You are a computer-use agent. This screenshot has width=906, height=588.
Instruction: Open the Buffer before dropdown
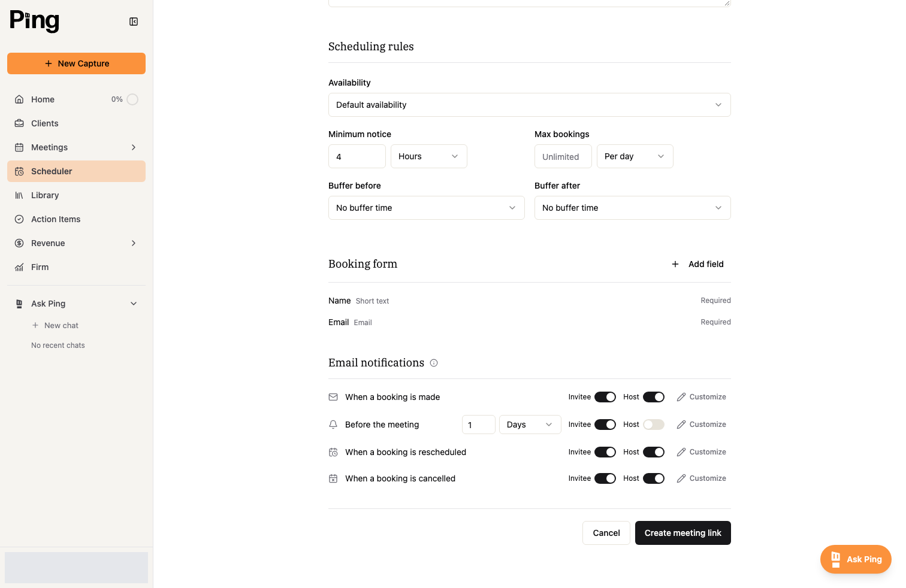pyautogui.click(x=427, y=208)
